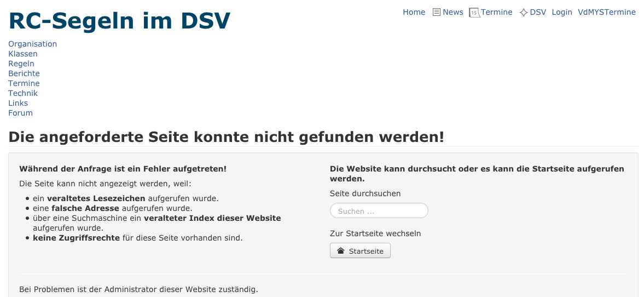The image size is (644, 297).
Task: Open the Login page link
Action: coord(562,13)
